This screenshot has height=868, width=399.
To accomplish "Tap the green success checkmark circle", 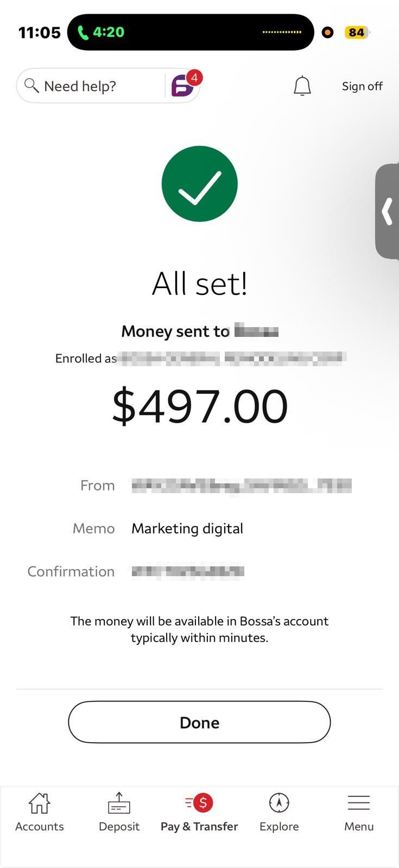I will (x=200, y=184).
